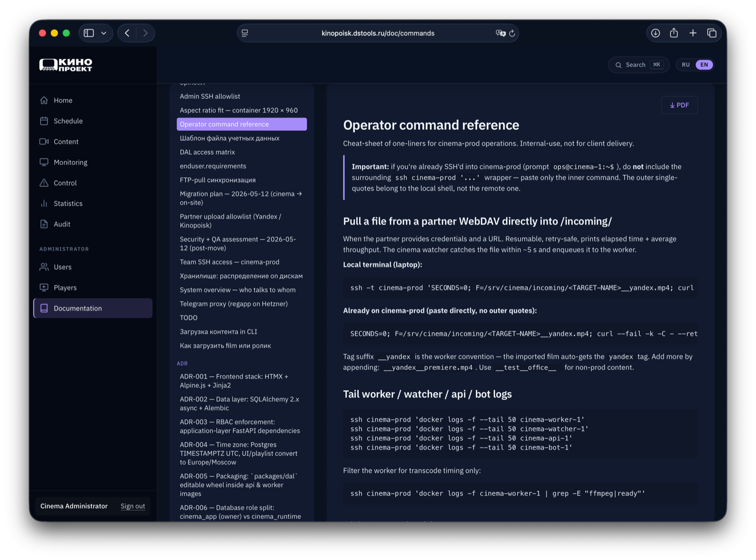Screen dimensions: 756x560
Task: Click the Home icon in sidebar
Action: [x=44, y=100]
